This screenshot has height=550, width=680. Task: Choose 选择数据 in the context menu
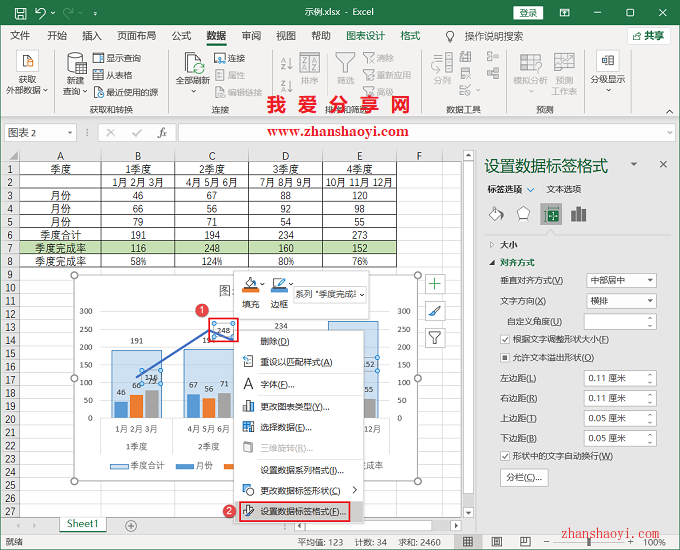[298, 427]
